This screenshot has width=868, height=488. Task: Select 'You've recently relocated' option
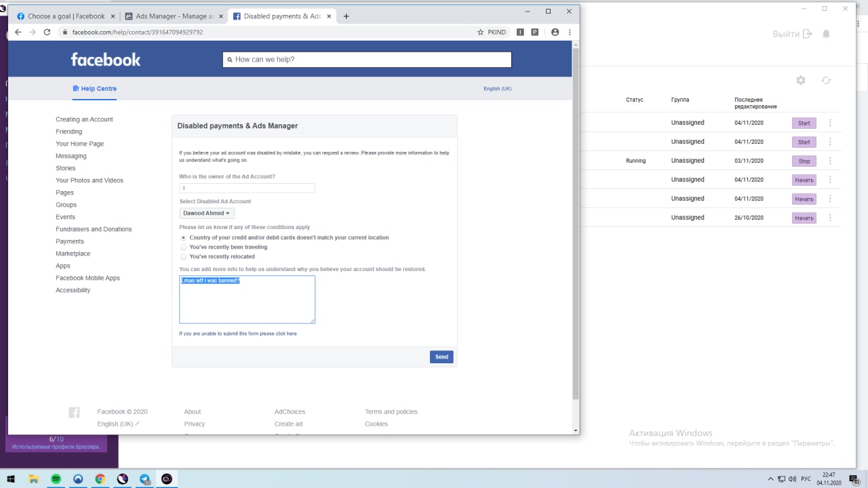coord(183,257)
